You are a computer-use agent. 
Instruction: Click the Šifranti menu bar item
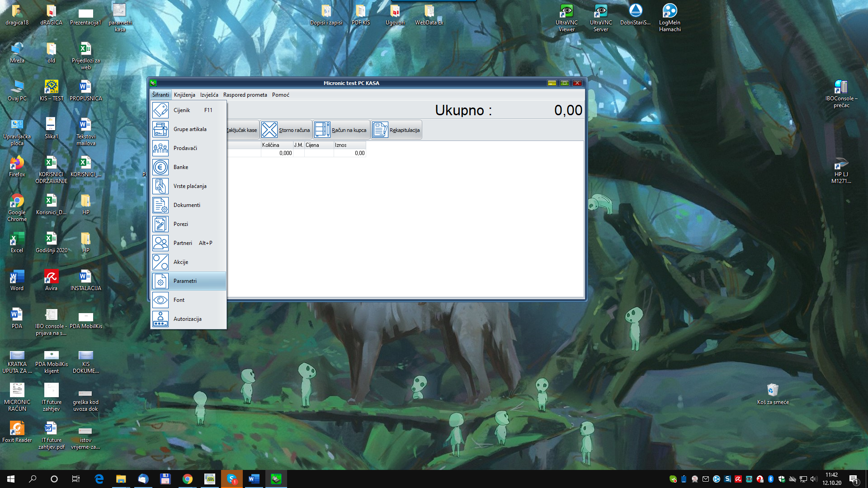tap(160, 95)
